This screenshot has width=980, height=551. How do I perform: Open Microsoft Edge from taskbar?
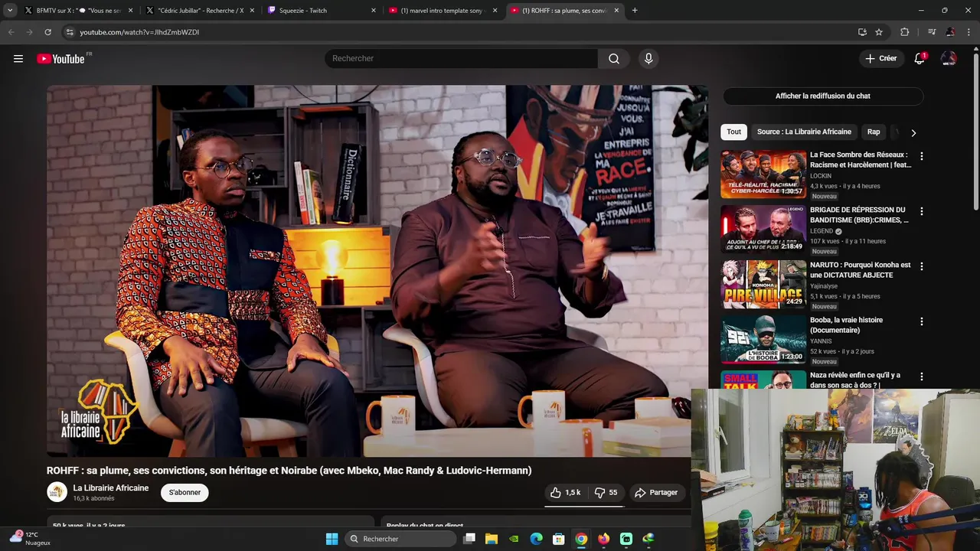click(x=537, y=539)
